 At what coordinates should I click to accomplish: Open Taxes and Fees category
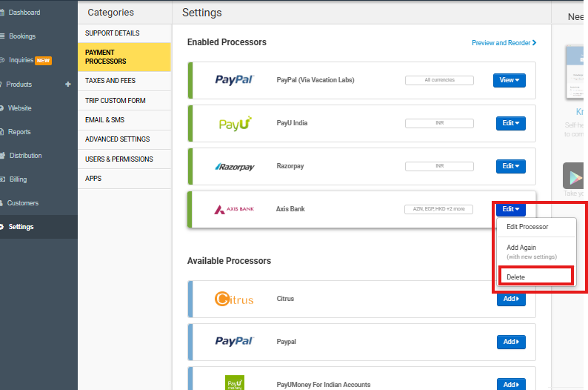point(110,81)
